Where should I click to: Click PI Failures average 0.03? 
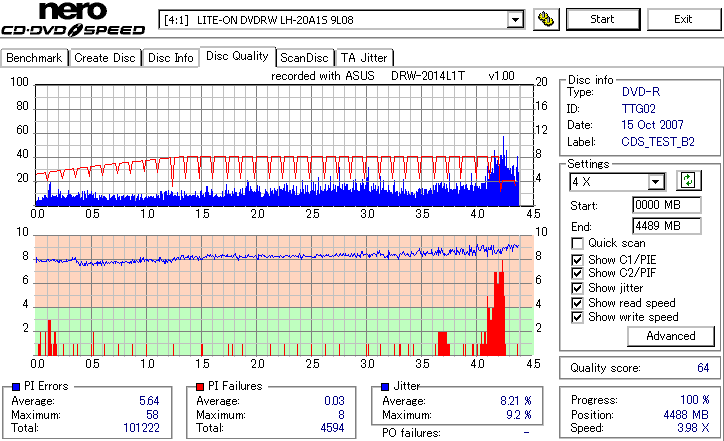[334, 401]
